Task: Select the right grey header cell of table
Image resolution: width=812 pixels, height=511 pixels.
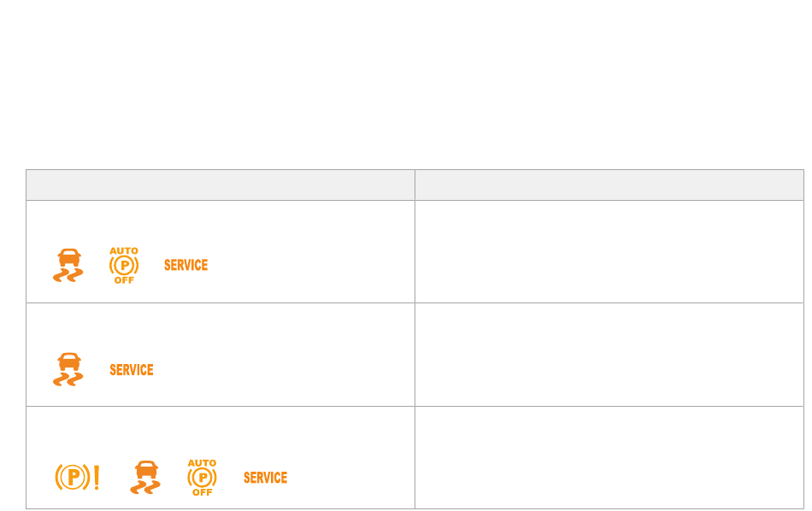Action: 609,185
